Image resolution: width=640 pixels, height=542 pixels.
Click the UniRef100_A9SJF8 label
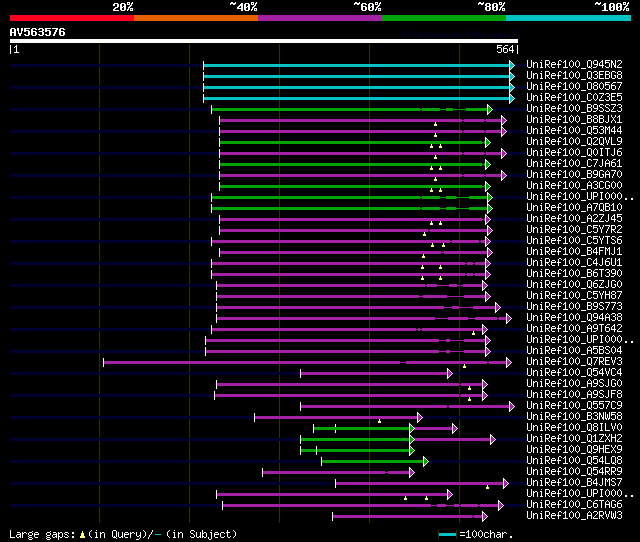pyautogui.click(x=574, y=395)
